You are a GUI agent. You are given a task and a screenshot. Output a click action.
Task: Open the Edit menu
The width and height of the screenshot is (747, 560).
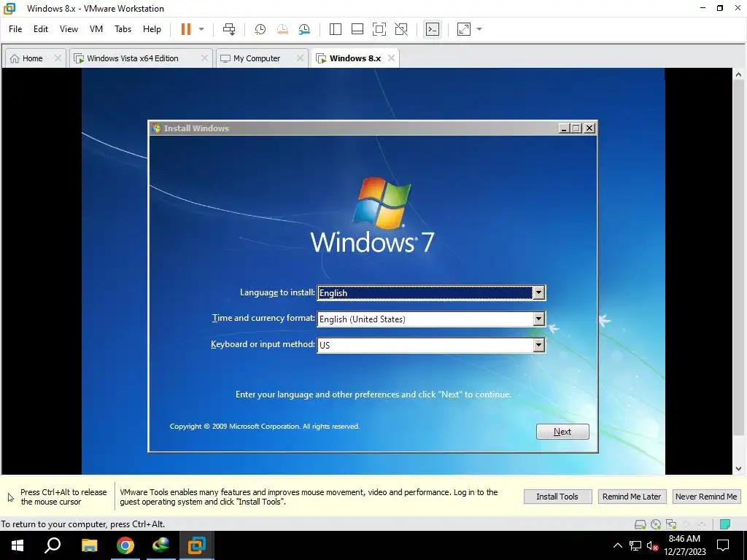(41, 29)
